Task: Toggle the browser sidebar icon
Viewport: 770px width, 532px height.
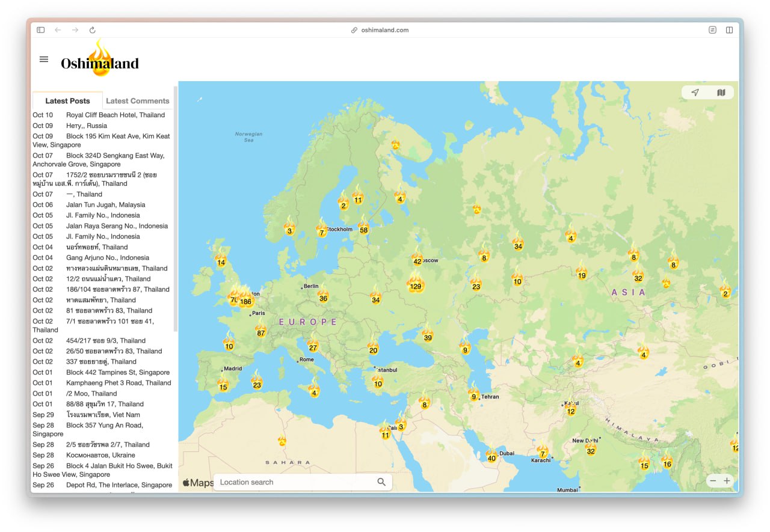Action: pos(40,30)
